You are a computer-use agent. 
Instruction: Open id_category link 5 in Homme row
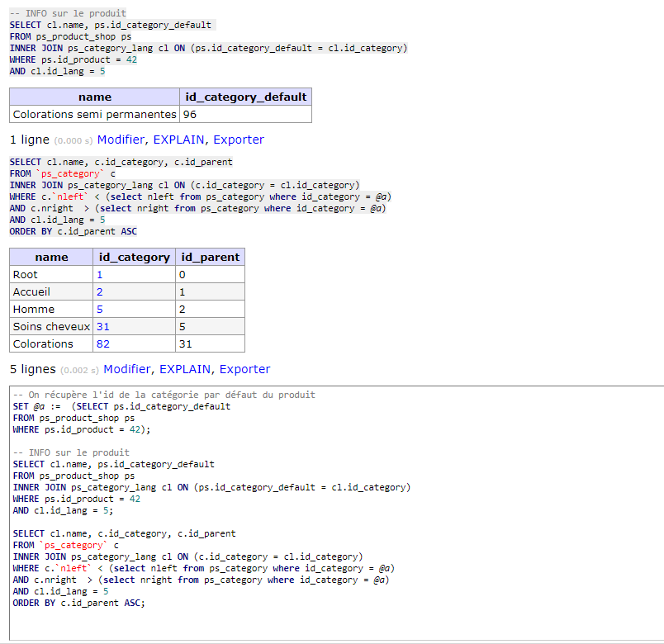point(99,310)
